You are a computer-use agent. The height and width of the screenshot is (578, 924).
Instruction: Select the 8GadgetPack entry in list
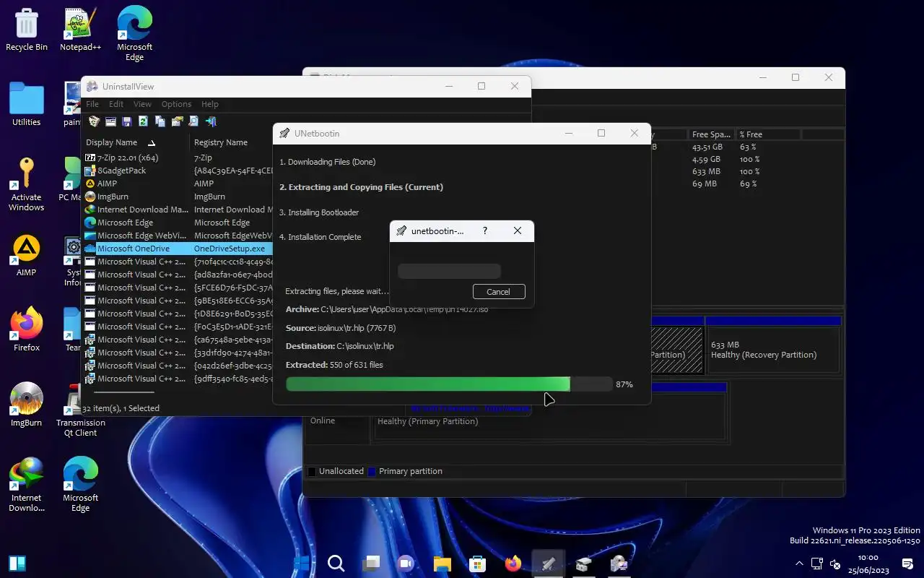(x=178, y=171)
